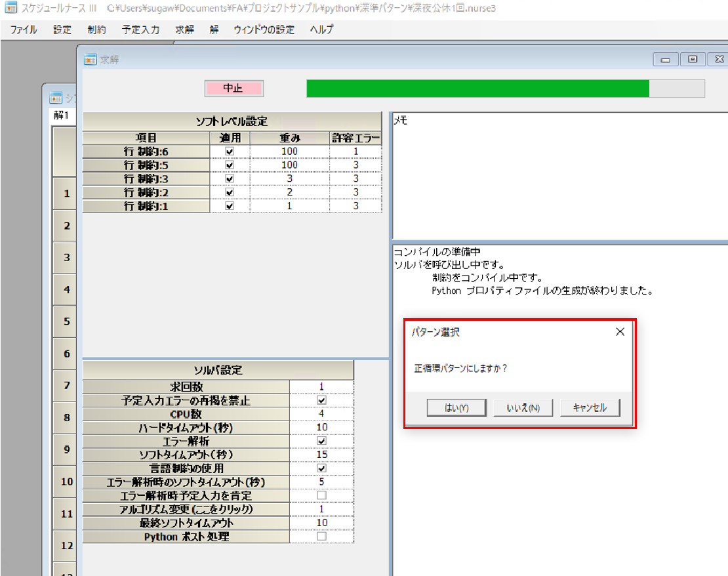Stop solving with the 中止 button
This screenshot has height=576, width=728.
click(233, 88)
